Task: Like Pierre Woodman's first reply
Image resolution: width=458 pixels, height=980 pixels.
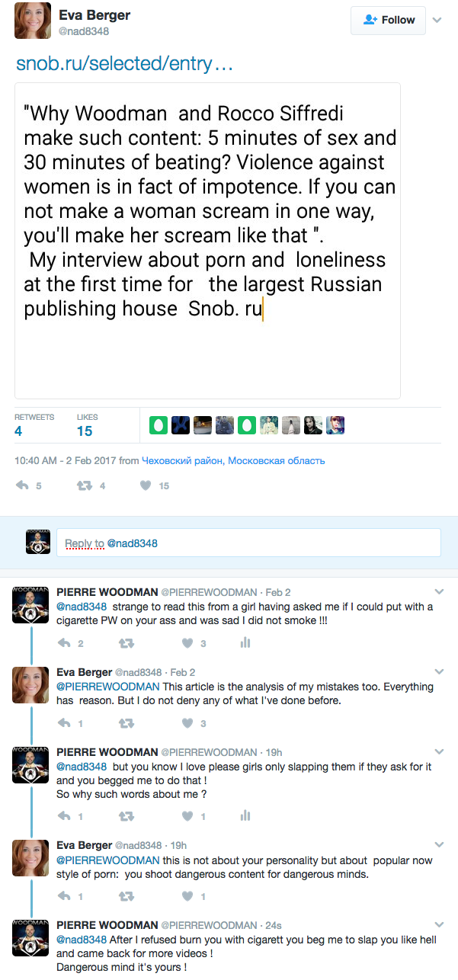Action: (187, 643)
